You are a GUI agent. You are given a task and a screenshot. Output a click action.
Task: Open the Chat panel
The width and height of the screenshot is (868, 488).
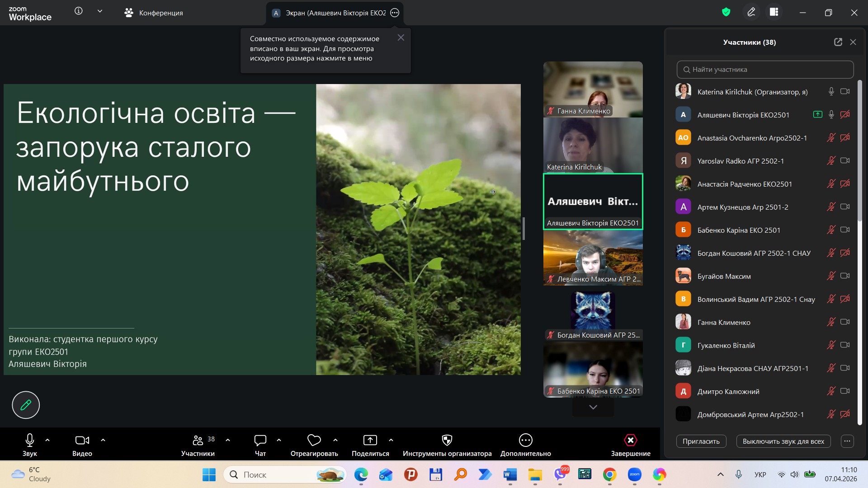[x=260, y=440]
